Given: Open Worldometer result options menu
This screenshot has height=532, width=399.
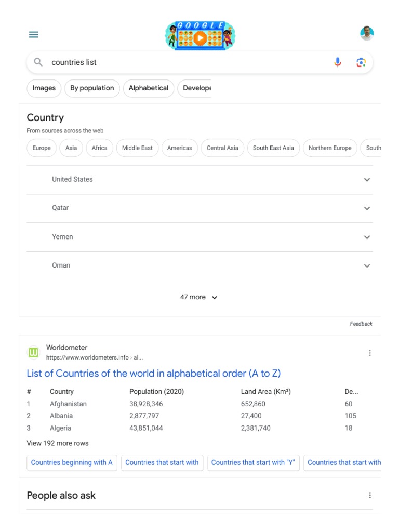Looking at the screenshot, I should (370, 353).
